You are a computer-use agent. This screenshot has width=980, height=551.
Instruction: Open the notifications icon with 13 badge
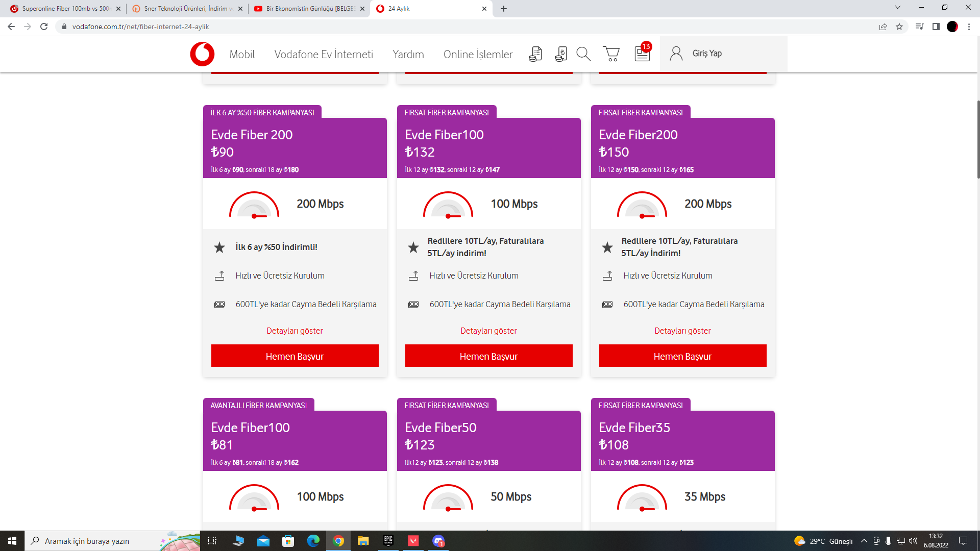pos(643,53)
